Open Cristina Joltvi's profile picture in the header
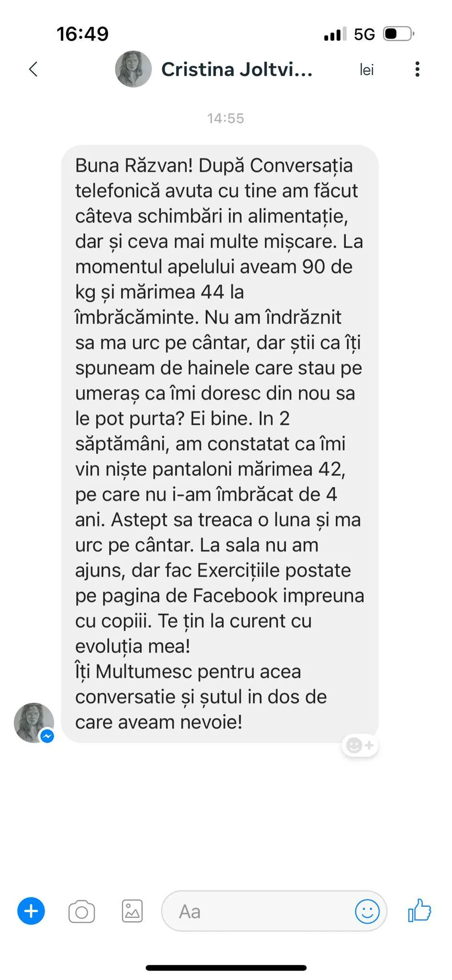Viewport: 452px width, 980px height. click(x=133, y=69)
